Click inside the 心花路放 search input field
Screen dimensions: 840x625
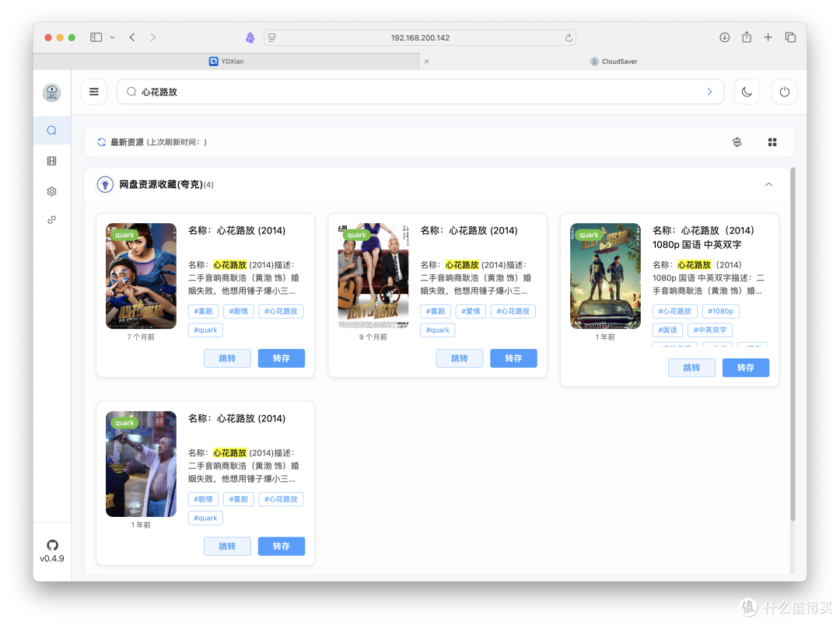click(x=311, y=91)
